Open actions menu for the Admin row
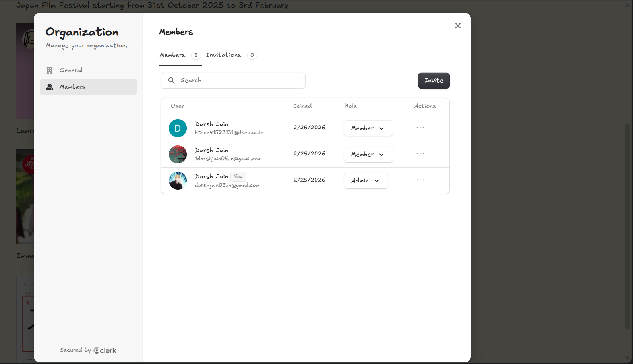This screenshot has height=364, width=633. click(420, 180)
